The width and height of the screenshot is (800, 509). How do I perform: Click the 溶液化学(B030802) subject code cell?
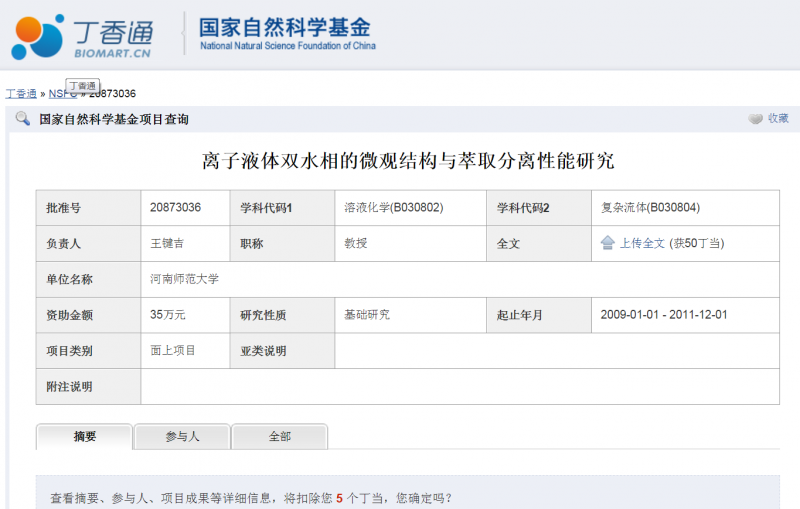click(x=393, y=208)
